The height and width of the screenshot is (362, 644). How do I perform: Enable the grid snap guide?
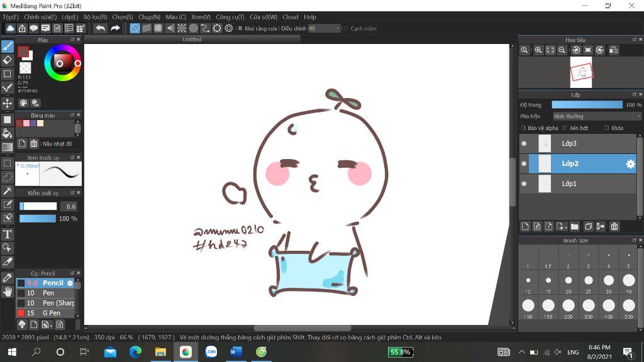tap(158, 28)
